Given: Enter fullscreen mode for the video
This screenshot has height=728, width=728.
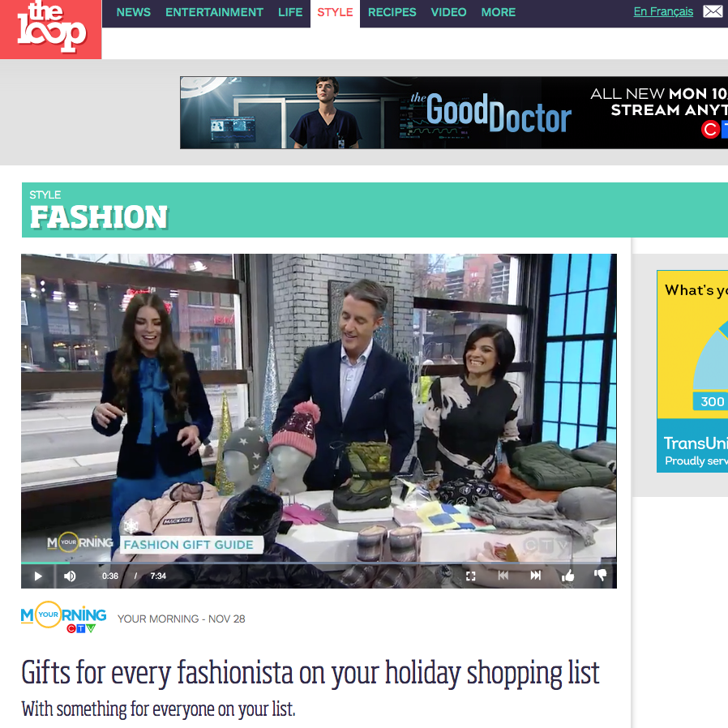Looking at the screenshot, I should 471,576.
